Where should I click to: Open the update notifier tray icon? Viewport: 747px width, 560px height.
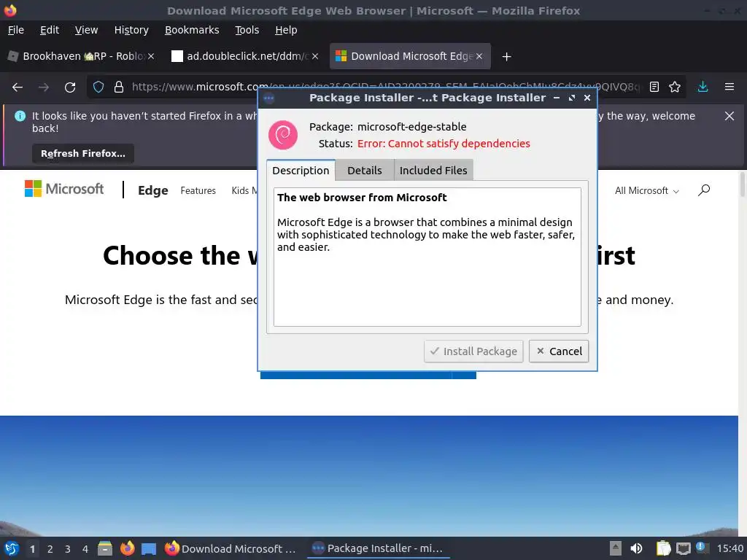[702, 548]
